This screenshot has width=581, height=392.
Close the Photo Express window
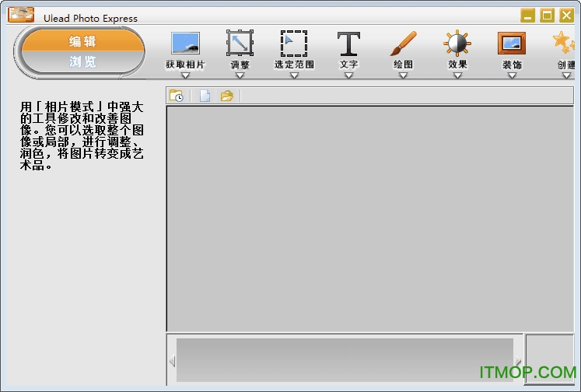[x=566, y=16]
